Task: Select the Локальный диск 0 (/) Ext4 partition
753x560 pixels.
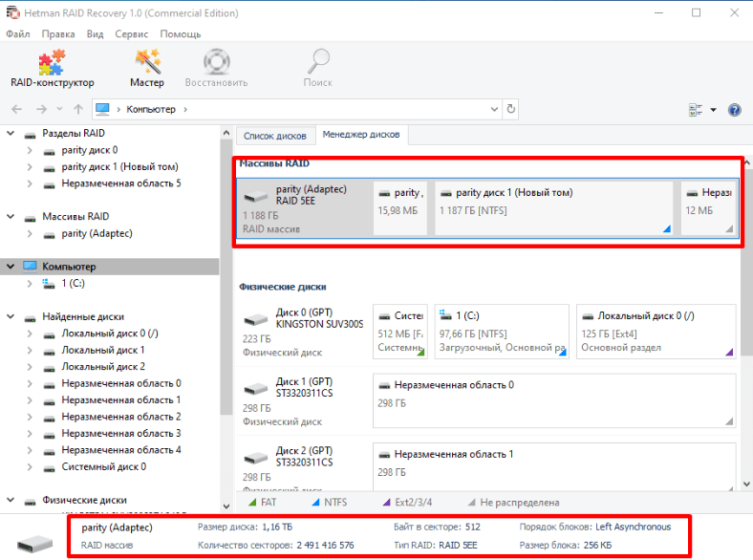Action: pyautogui.click(x=656, y=332)
